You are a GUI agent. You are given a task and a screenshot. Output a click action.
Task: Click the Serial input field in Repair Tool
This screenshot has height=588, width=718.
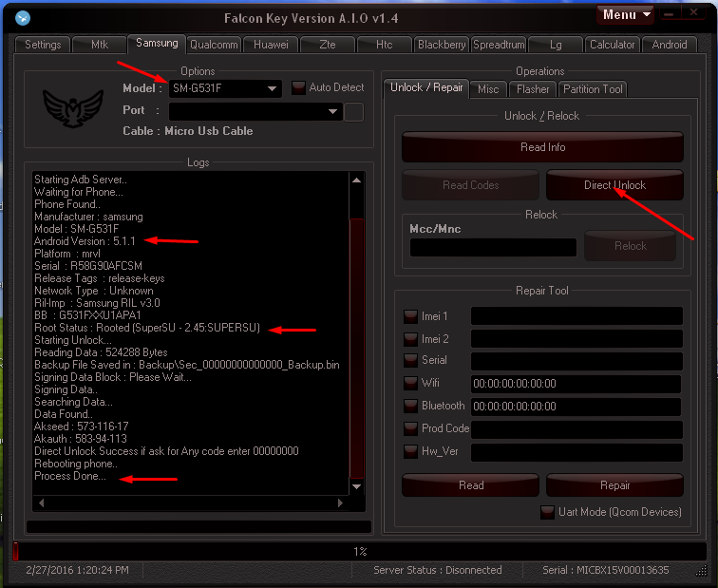(576, 361)
